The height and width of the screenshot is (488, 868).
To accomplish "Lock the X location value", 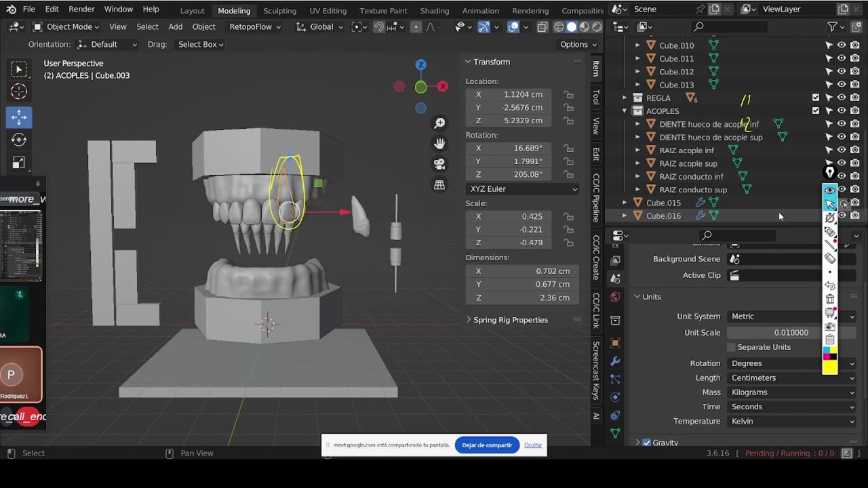I will coord(568,95).
